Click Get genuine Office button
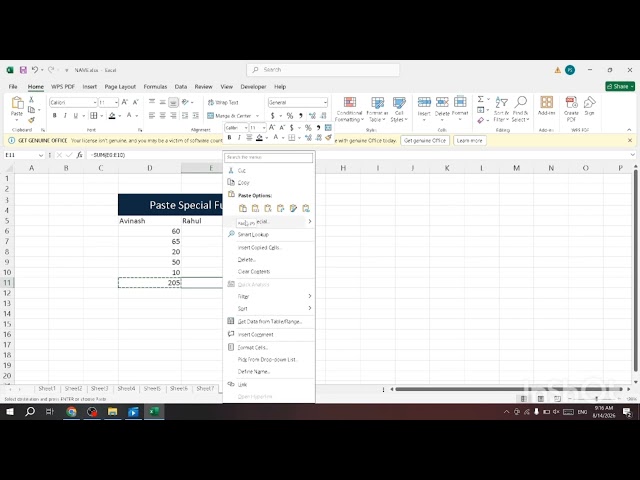The height and width of the screenshot is (480, 640). (x=424, y=140)
